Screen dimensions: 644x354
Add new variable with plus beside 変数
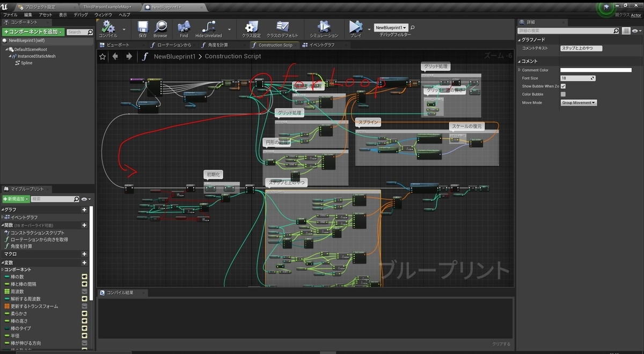[84, 263]
